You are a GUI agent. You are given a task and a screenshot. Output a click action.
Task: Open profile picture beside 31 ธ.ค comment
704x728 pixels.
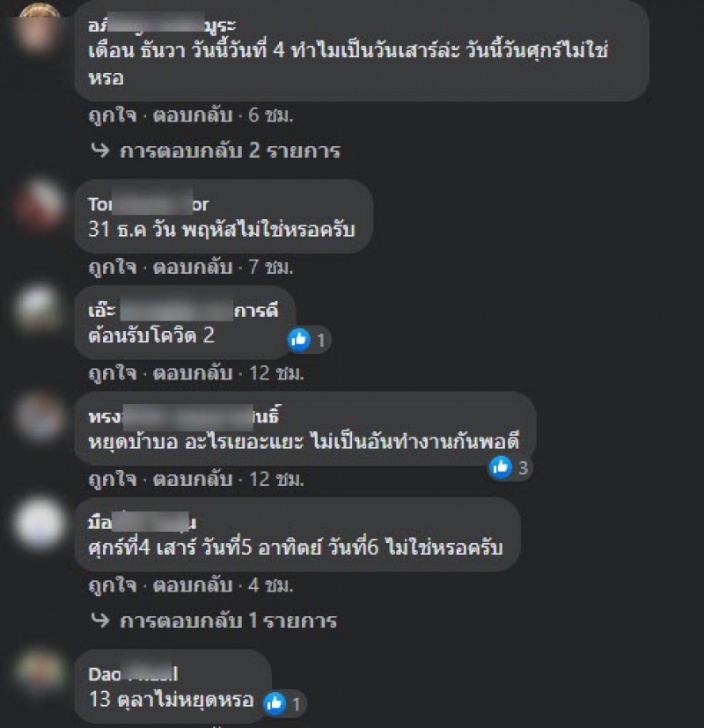click(x=40, y=205)
